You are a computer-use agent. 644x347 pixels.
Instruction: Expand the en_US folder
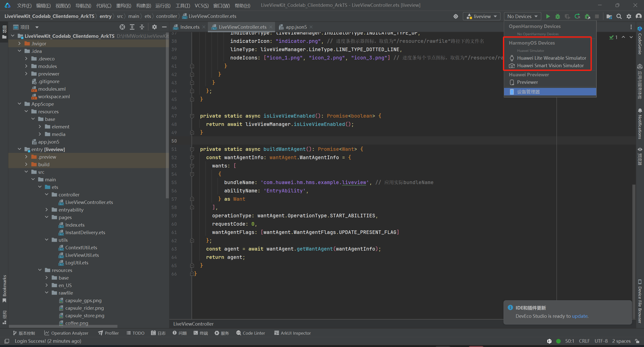coord(47,285)
